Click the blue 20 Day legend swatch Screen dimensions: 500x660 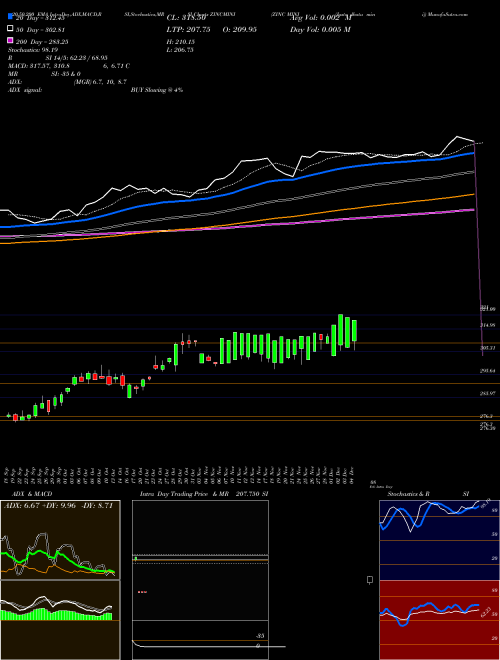10,17
